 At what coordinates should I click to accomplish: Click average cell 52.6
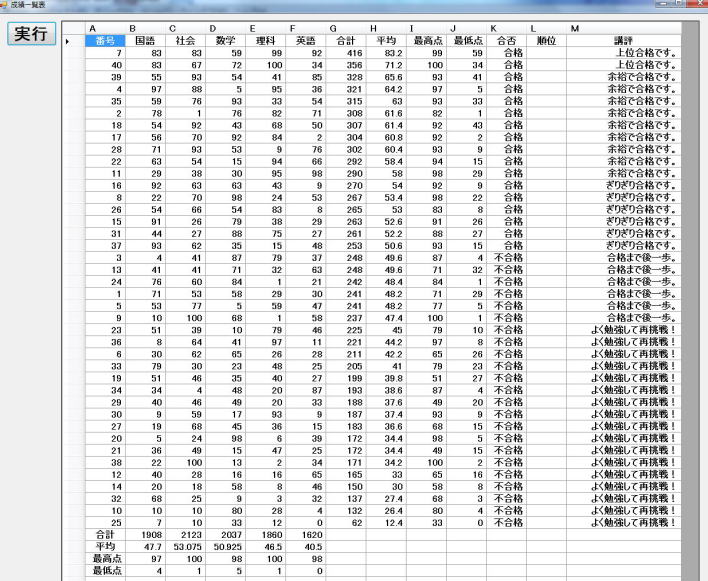386,222
